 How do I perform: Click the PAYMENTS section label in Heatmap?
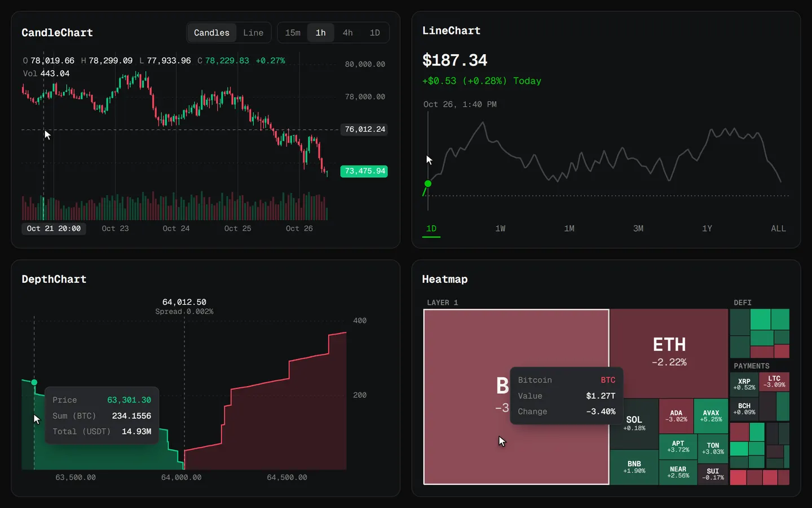pos(752,366)
